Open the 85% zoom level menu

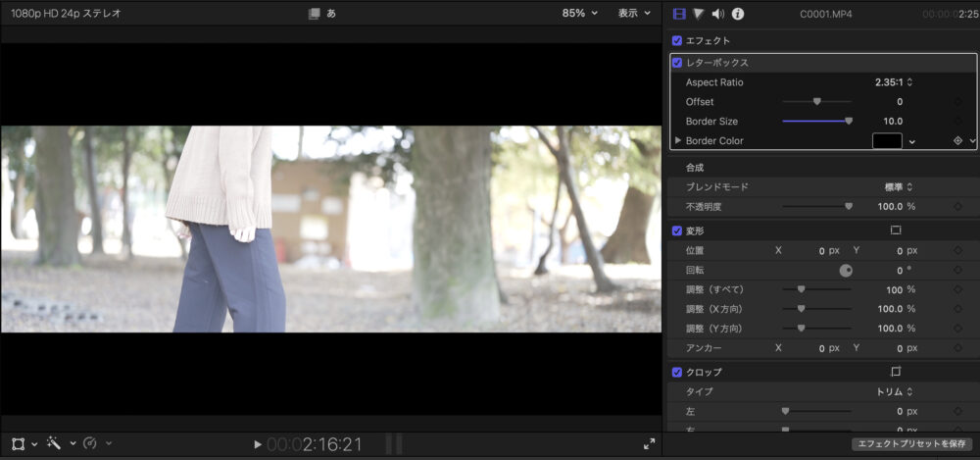coord(579,14)
